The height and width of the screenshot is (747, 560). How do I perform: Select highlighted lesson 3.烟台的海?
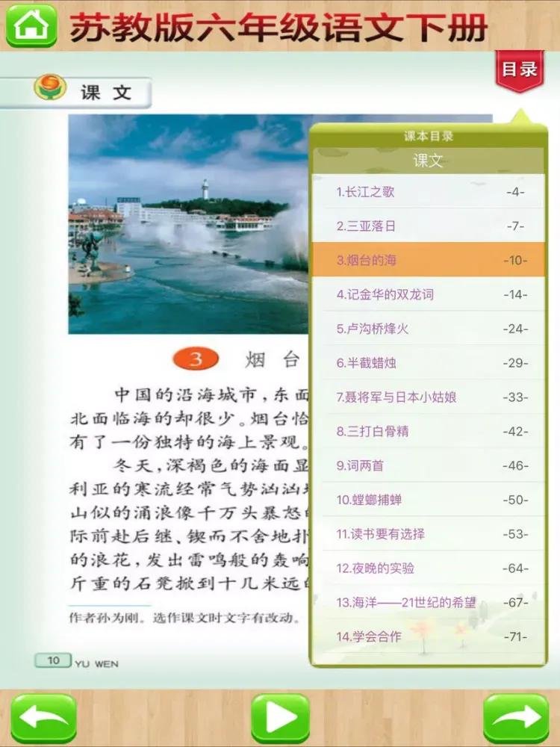tap(428, 260)
